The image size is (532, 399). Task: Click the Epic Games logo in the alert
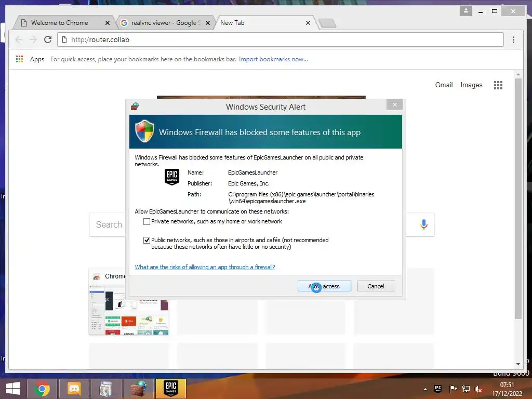[x=171, y=177]
